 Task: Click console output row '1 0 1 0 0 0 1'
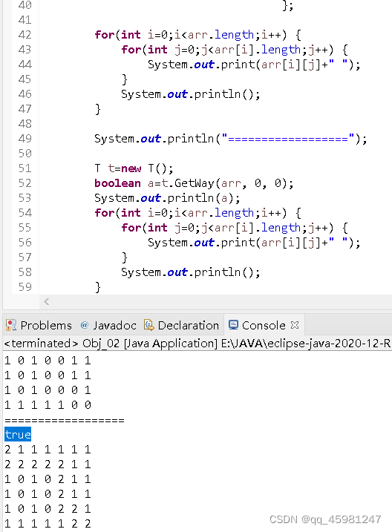point(48,390)
